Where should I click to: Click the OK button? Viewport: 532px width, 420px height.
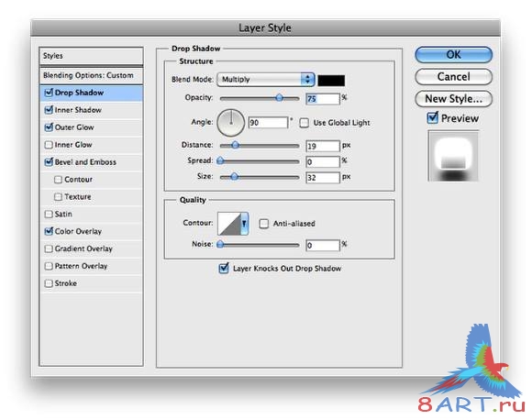click(453, 55)
